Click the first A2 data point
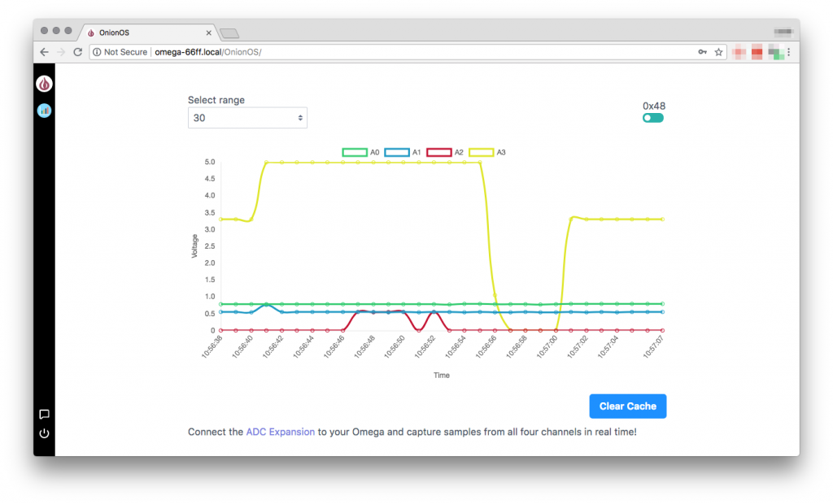Screen dimensions: 833x504 (x=221, y=330)
